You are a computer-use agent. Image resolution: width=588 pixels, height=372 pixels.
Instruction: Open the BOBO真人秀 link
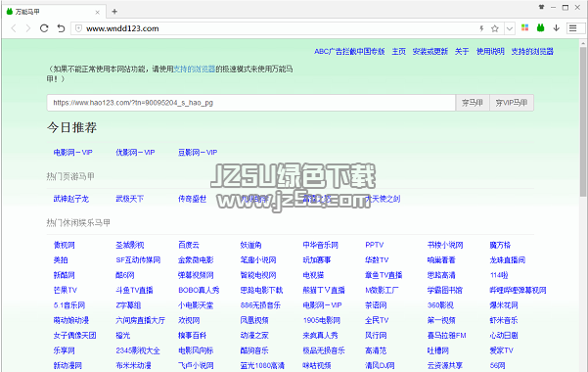[x=199, y=290]
